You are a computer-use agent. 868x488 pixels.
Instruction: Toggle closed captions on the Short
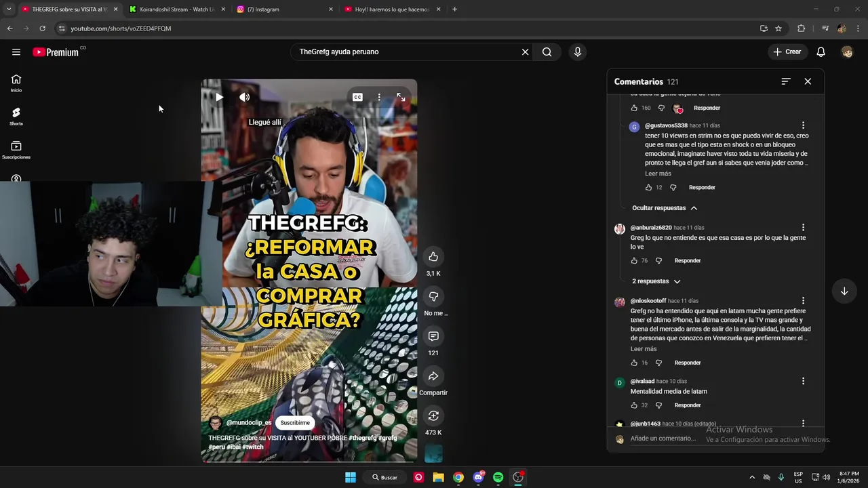357,97
